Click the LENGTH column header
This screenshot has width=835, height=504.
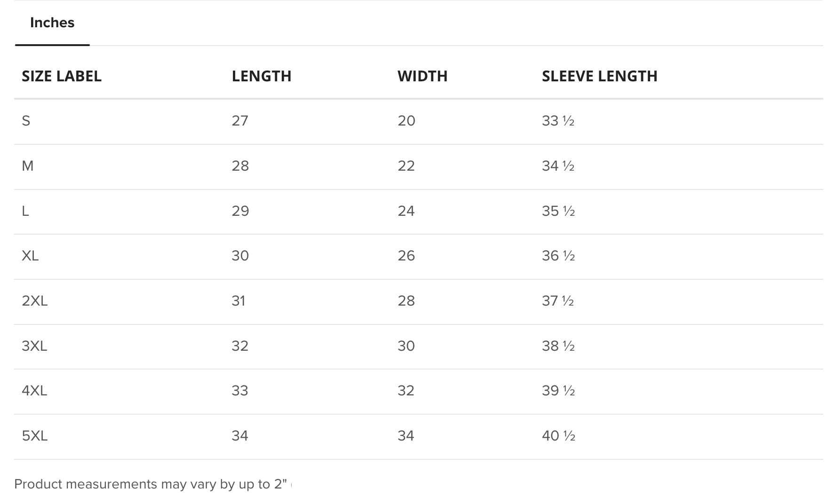pyautogui.click(x=262, y=76)
